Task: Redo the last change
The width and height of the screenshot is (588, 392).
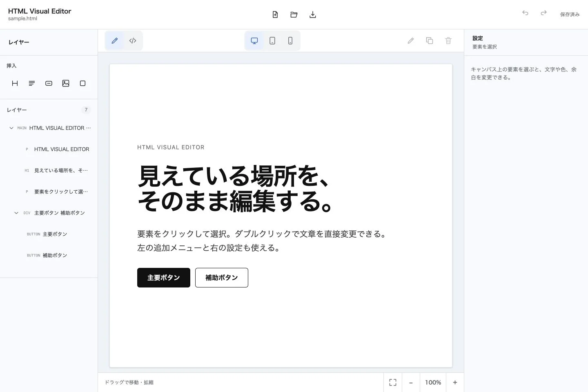Action: 543,13
